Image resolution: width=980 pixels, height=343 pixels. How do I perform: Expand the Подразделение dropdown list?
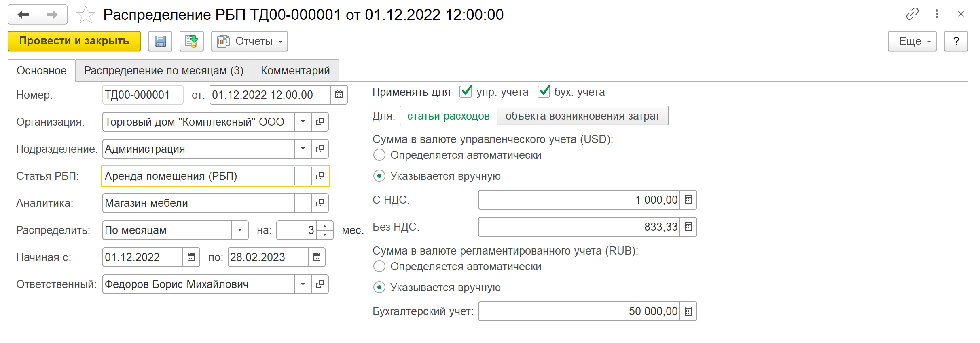[303, 149]
